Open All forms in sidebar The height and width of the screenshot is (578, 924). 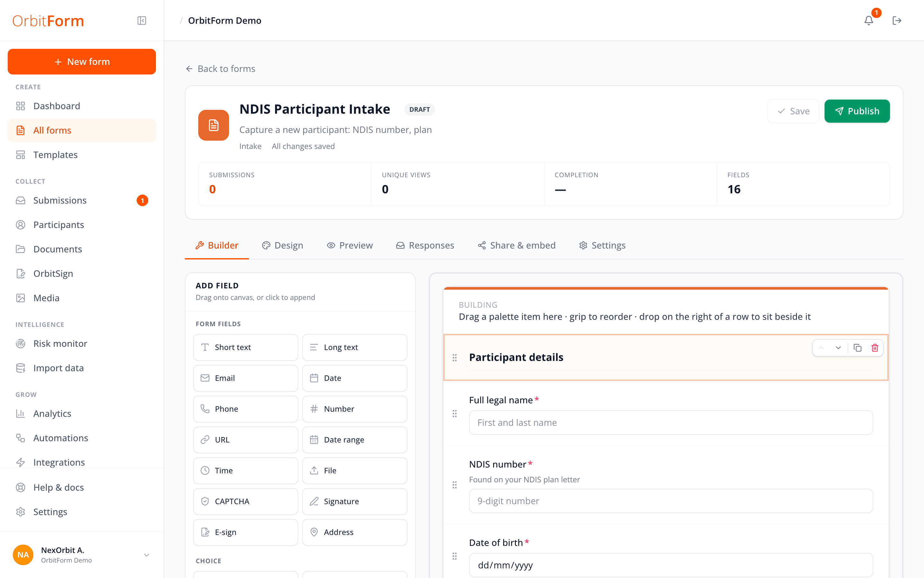[x=82, y=130]
